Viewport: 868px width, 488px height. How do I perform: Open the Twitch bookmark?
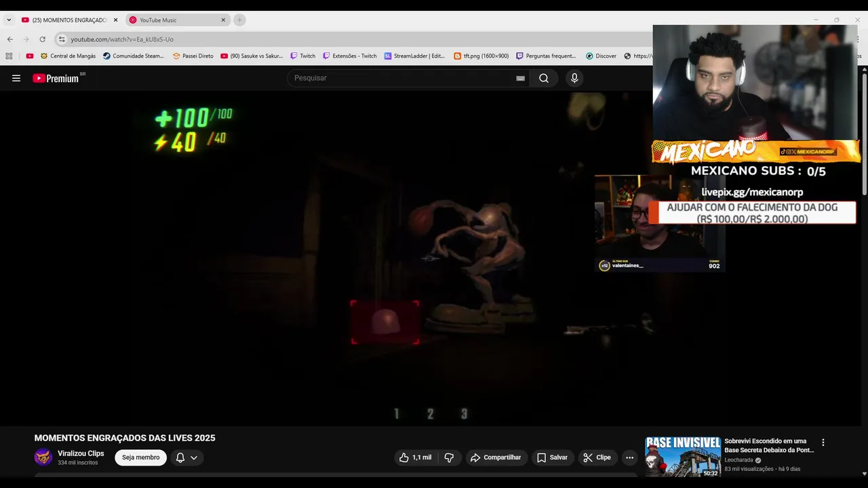(x=302, y=56)
